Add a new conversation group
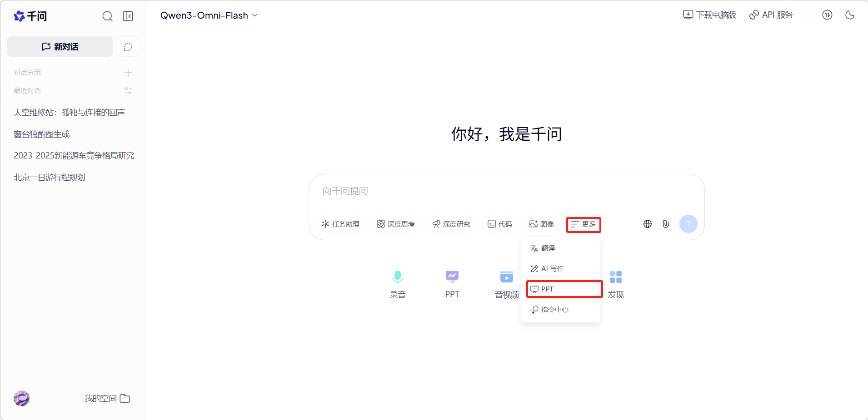This screenshot has height=420, width=868. [128, 73]
